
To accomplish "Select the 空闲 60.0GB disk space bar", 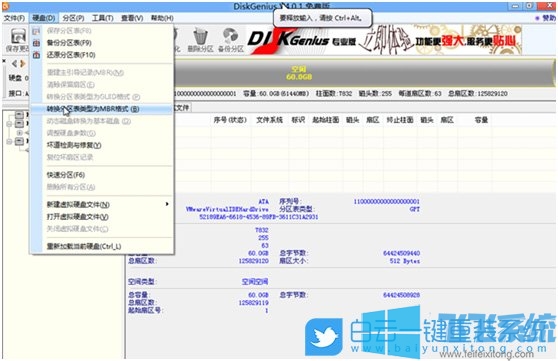I will pos(364,73).
